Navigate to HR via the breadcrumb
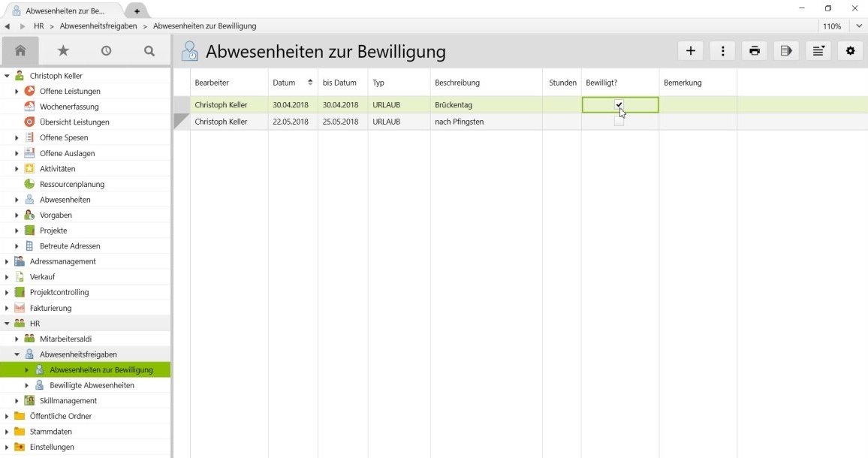This screenshot has width=868, height=458. [39, 26]
